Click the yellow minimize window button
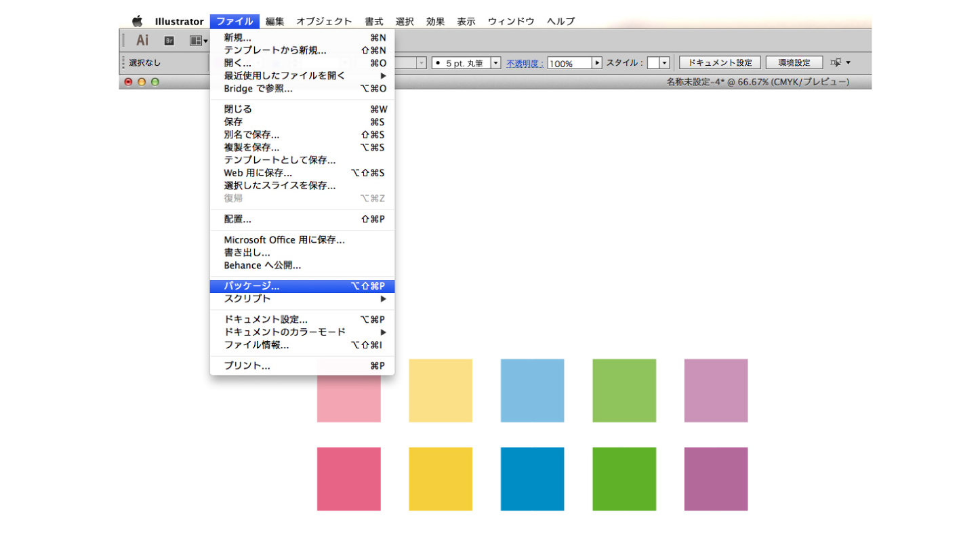Image resolution: width=980 pixels, height=556 pixels. click(142, 82)
